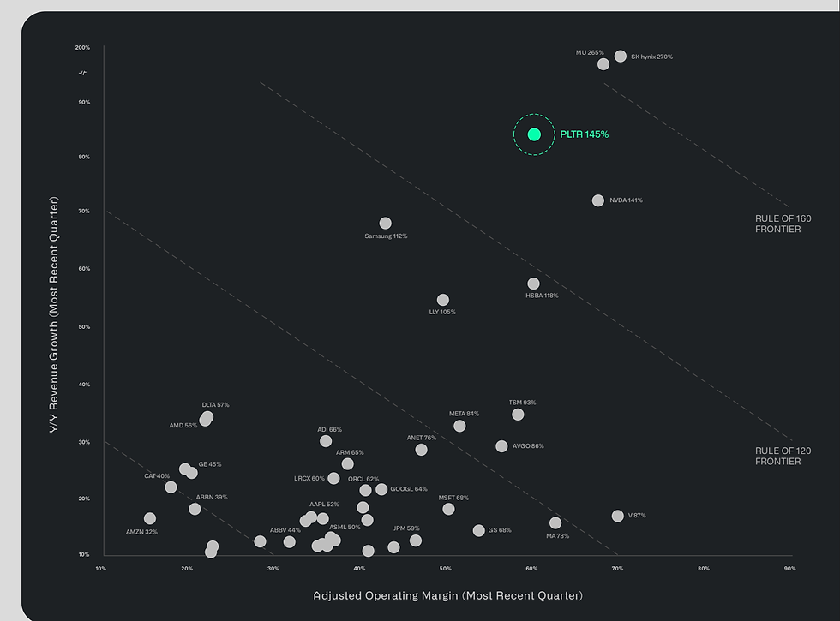Click the GS data point circle
Viewport: 840px width, 621px height.
(x=479, y=530)
